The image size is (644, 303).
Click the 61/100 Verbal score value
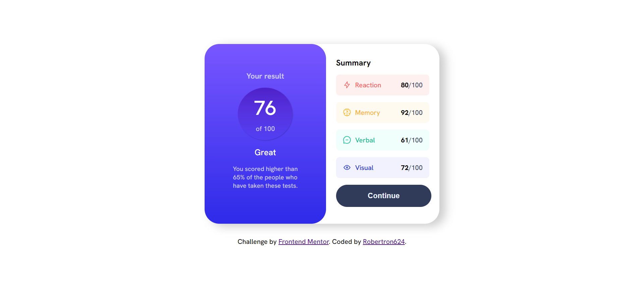coord(412,140)
